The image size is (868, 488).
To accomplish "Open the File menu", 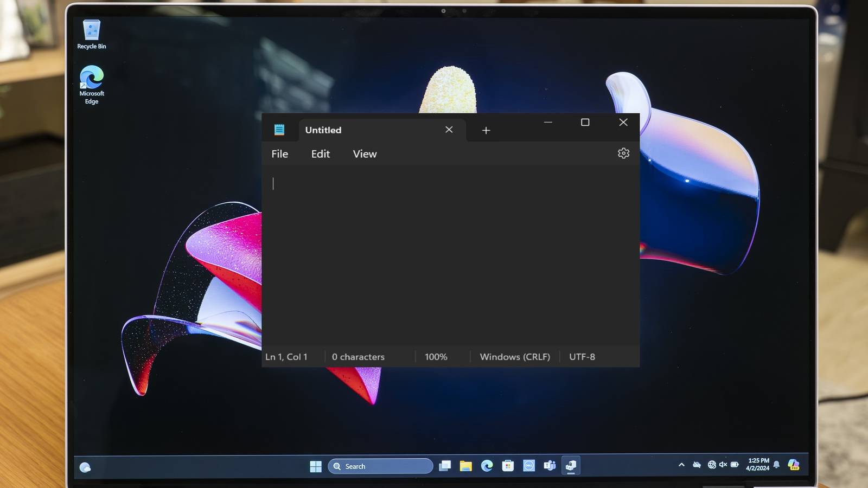I will (x=279, y=154).
